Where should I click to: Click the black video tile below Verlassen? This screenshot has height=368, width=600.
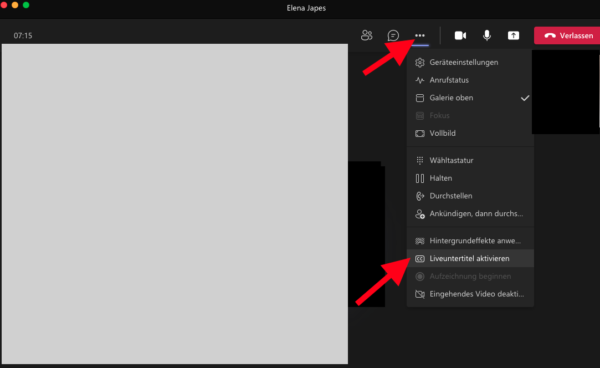click(x=566, y=92)
